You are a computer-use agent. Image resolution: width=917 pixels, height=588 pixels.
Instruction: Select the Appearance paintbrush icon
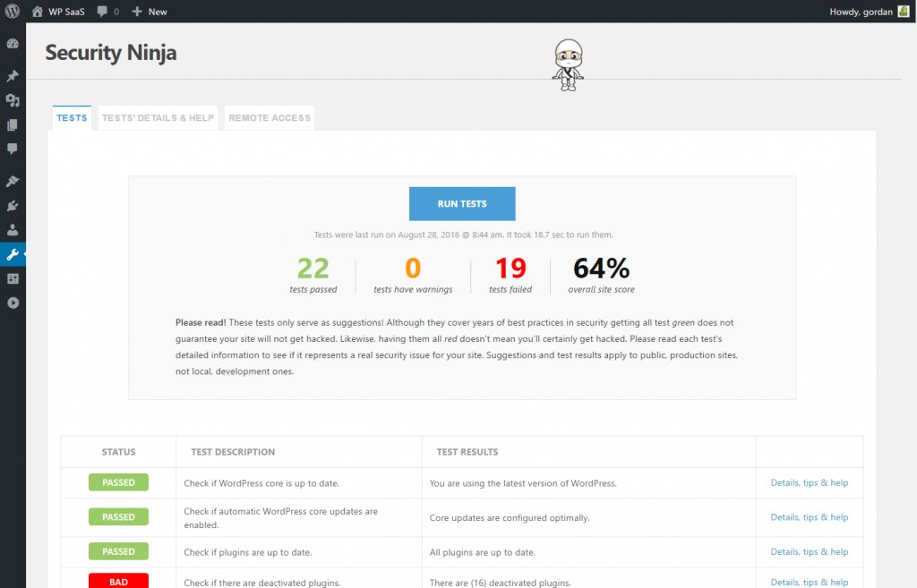click(x=12, y=181)
